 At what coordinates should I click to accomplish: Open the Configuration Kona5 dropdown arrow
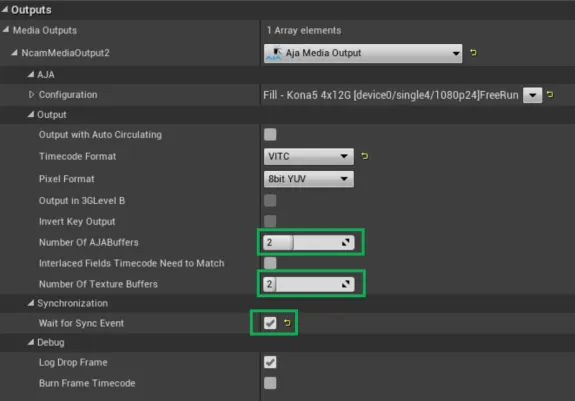pos(532,95)
